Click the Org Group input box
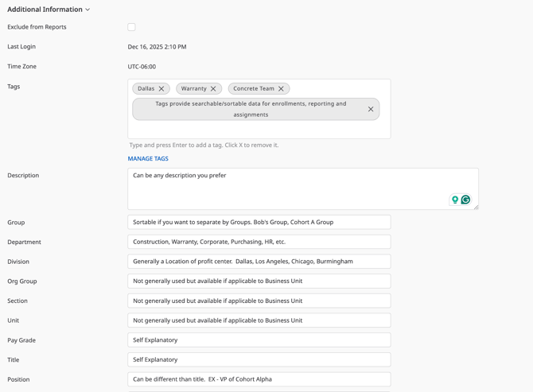The width and height of the screenshot is (533, 392). click(x=259, y=281)
